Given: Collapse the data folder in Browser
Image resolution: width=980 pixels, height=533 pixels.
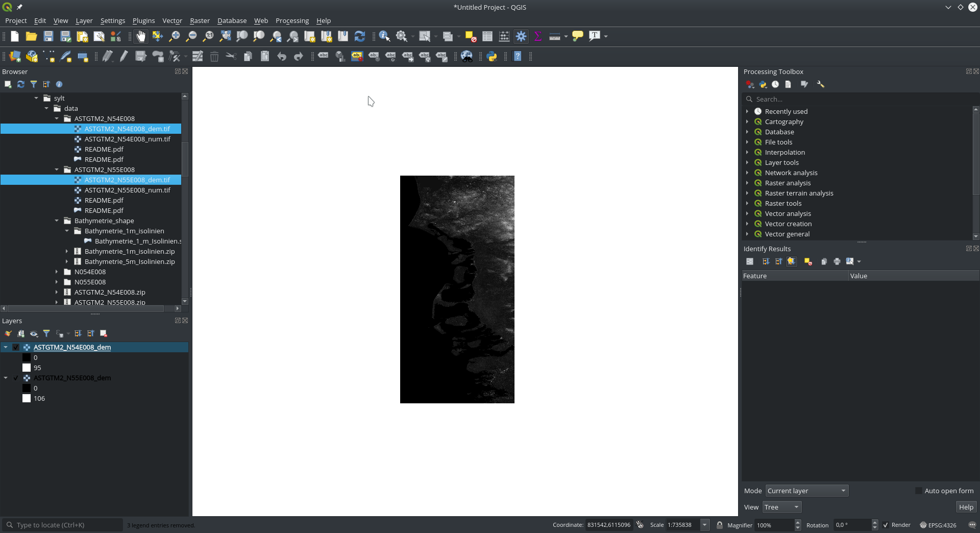Looking at the screenshot, I should (46, 108).
